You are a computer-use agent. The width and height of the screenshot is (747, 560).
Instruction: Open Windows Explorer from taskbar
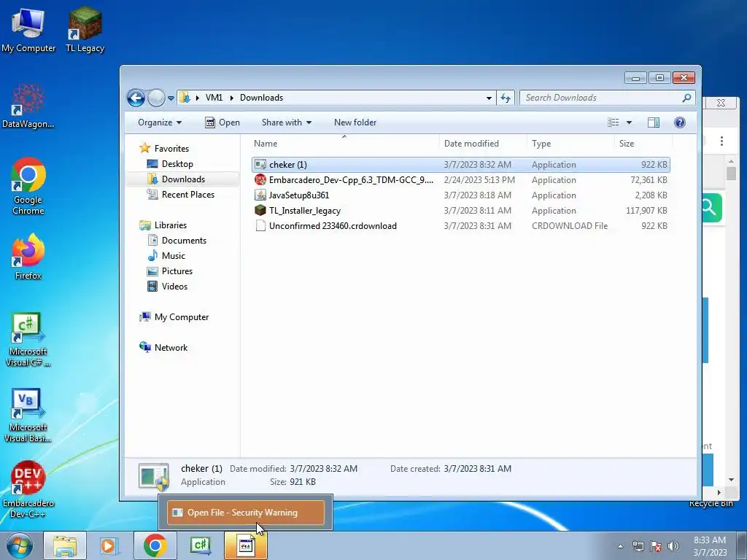(x=65, y=545)
